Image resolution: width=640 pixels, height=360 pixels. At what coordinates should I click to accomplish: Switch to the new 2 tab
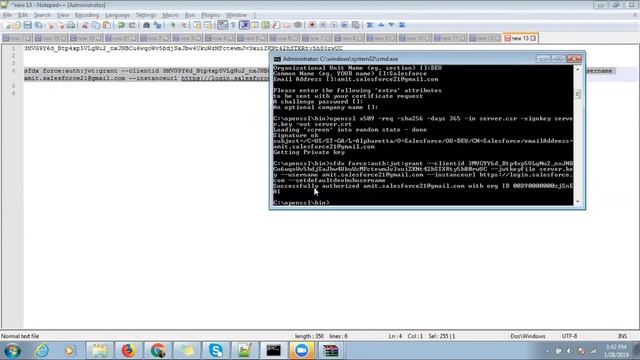155,38
